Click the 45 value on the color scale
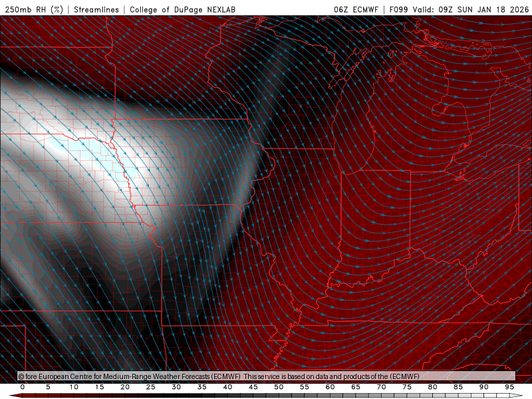 (x=253, y=387)
